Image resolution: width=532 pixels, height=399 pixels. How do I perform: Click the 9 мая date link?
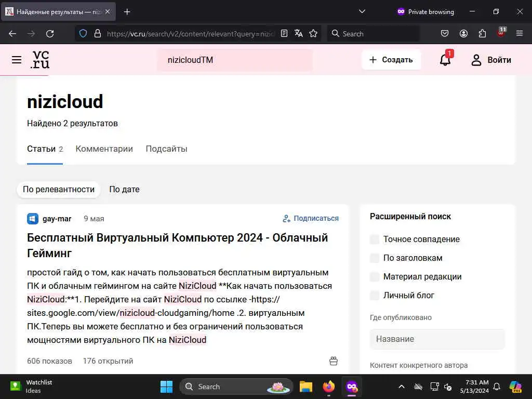94,219
